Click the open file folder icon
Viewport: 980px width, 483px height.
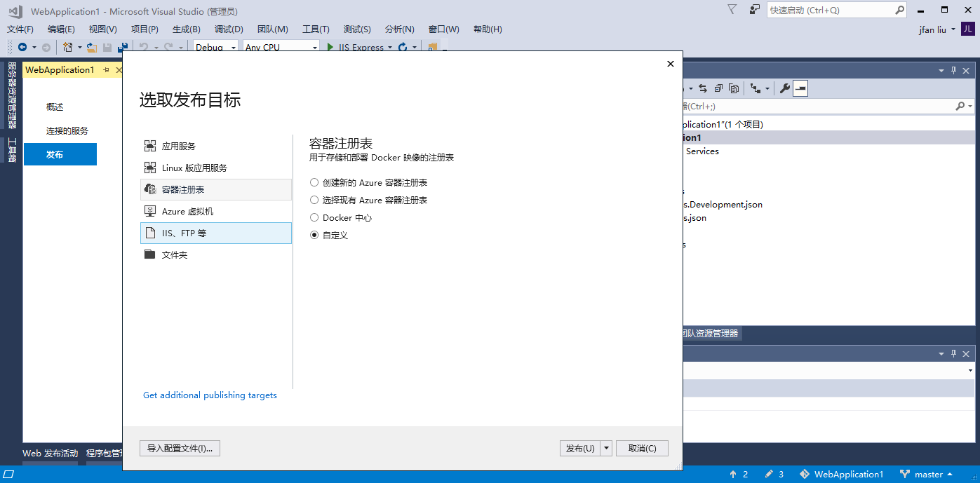click(x=91, y=47)
